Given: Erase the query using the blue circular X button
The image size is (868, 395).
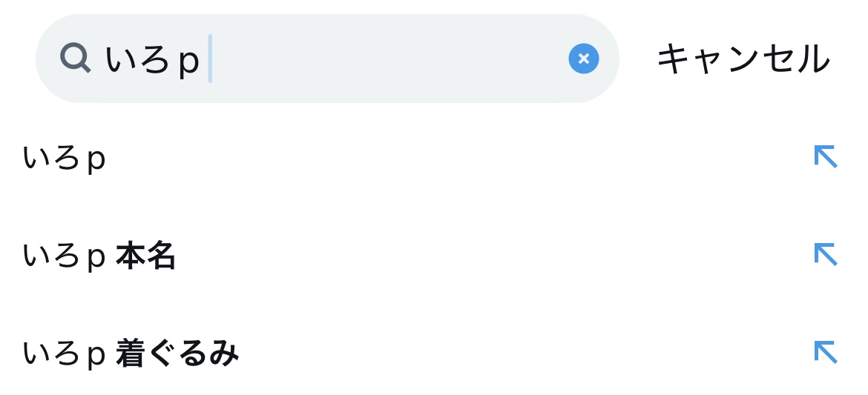Looking at the screenshot, I should (x=583, y=59).
